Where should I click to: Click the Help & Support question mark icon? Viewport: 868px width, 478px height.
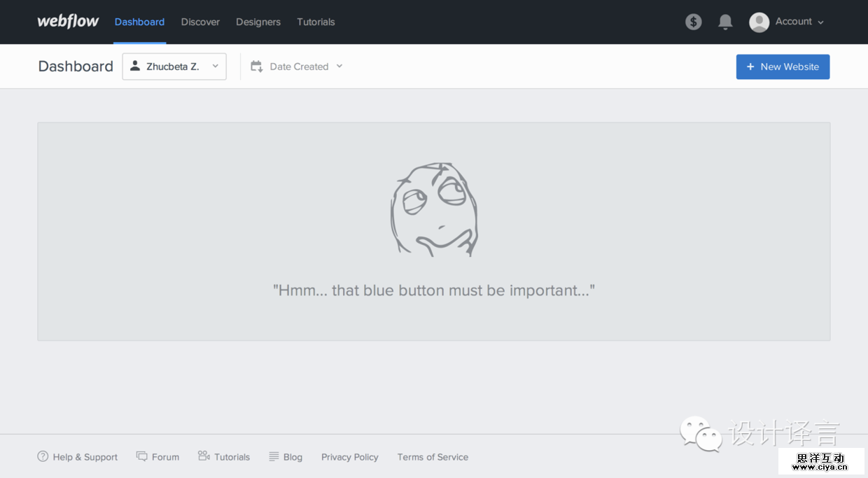pyautogui.click(x=43, y=456)
